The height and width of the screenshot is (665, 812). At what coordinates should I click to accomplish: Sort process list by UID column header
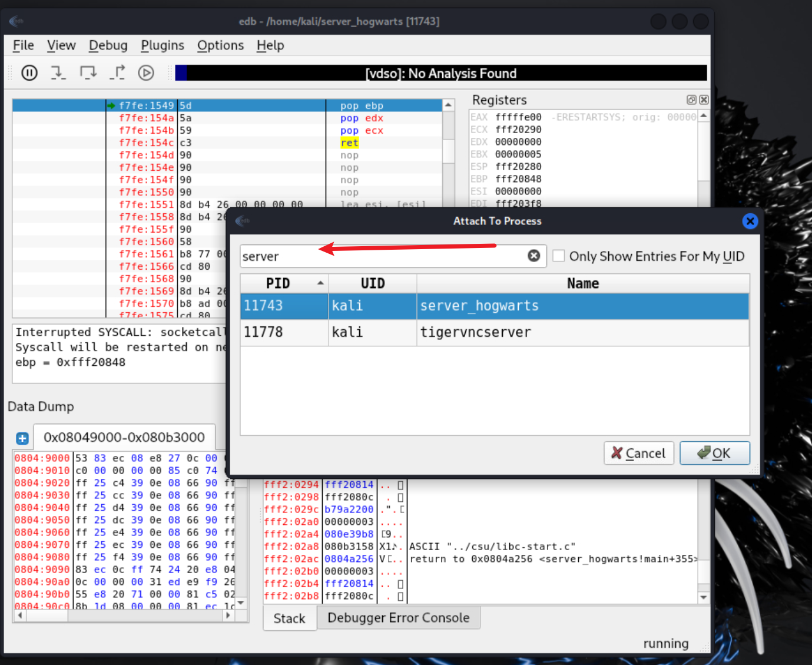point(373,283)
